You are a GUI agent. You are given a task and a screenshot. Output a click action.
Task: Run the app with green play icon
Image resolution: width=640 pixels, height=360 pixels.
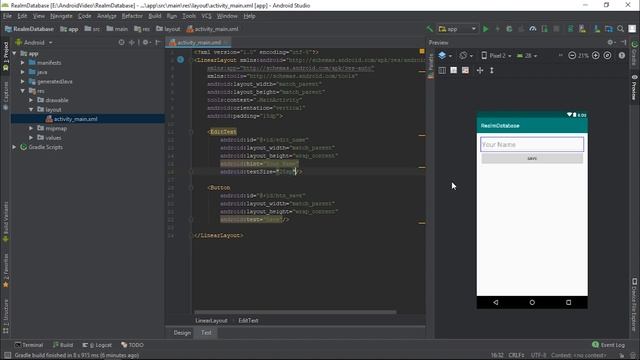tap(485, 29)
